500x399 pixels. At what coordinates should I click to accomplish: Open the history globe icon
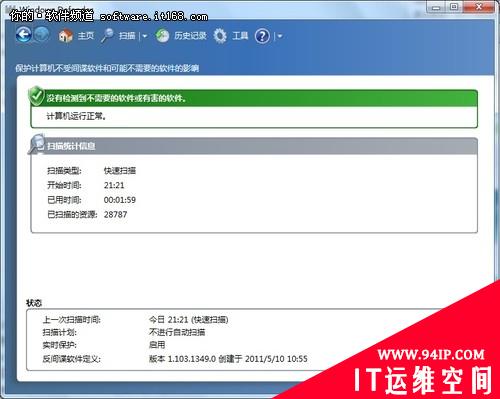click(162, 36)
